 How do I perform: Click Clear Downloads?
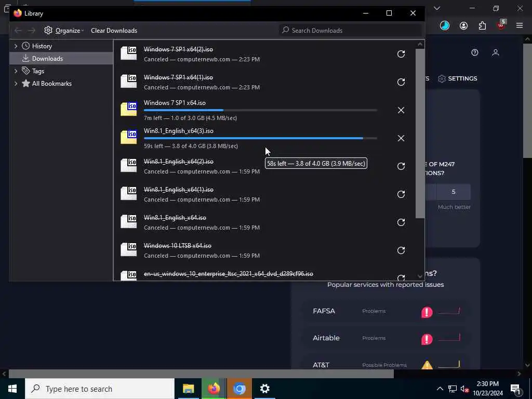[114, 31]
